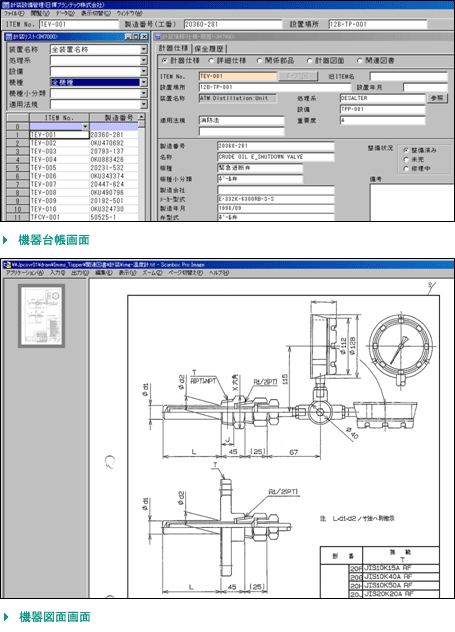Click the 参照 button next to DESALTER
Image resolution: width=455 pixels, height=632 pixels.
(x=437, y=98)
